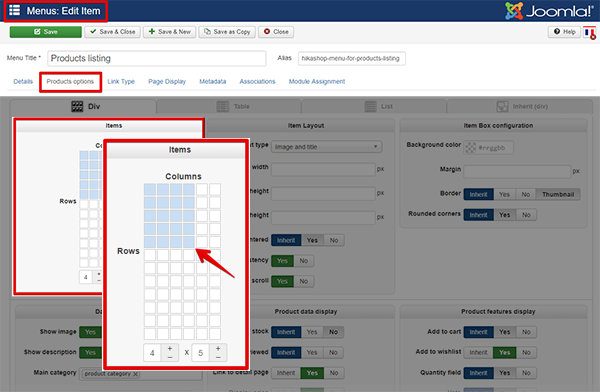Set Add to cart to Yes
This screenshot has height=392, width=600.
504,332
